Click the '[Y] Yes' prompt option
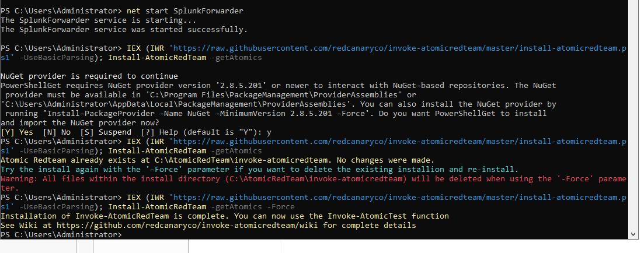This screenshot has width=644, height=253. [18, 132]
